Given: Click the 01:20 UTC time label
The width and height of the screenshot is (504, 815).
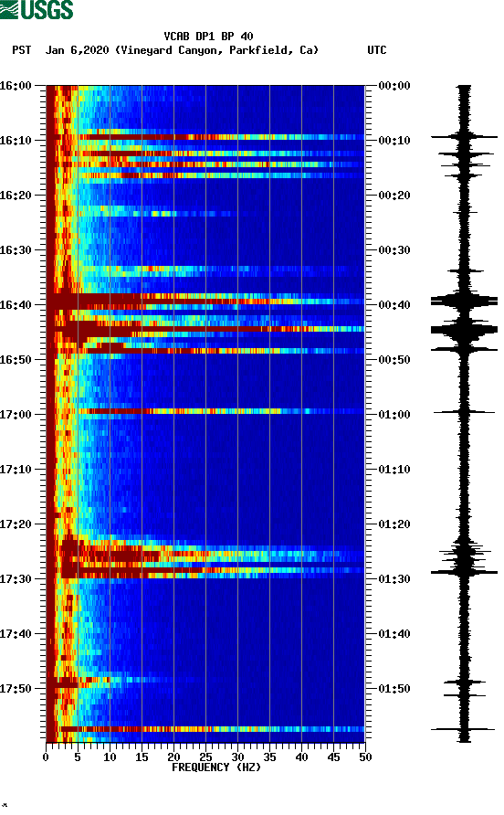Looking at the screenshot, I should pyautogui.click(x=394, y=524).
